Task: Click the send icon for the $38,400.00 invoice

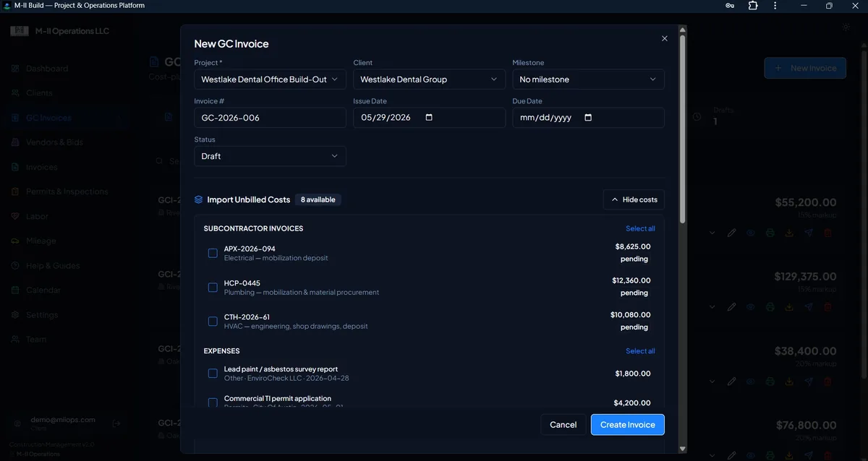Action: coord(809,382)
